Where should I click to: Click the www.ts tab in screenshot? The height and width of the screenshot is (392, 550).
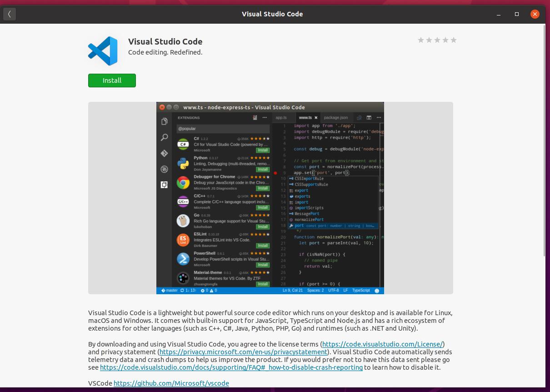[x=308, y=117]
